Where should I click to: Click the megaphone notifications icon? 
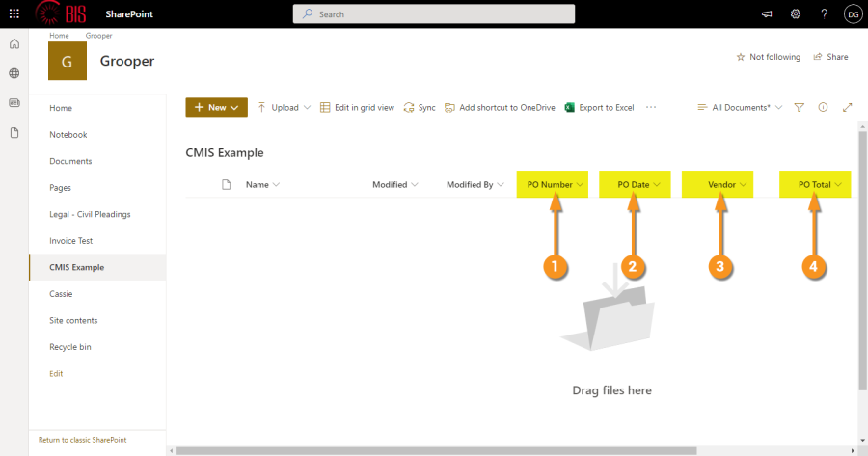tap(768, 14)
